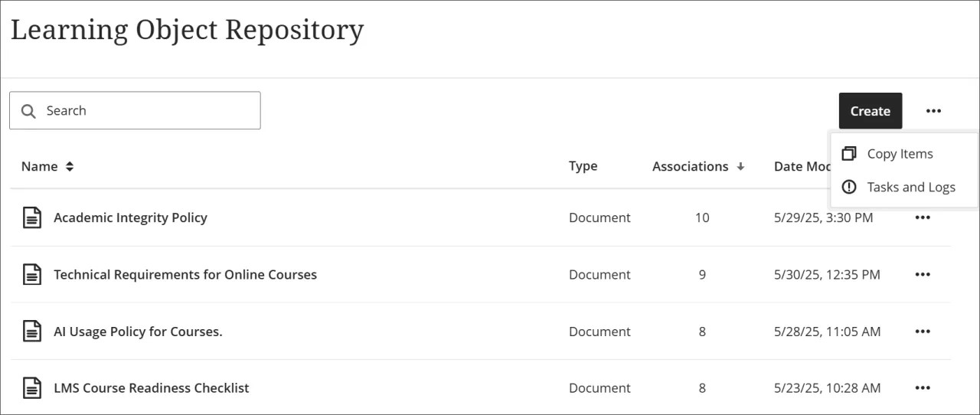Open more options for LMS Course Readiness Checklist

[923, 388]
